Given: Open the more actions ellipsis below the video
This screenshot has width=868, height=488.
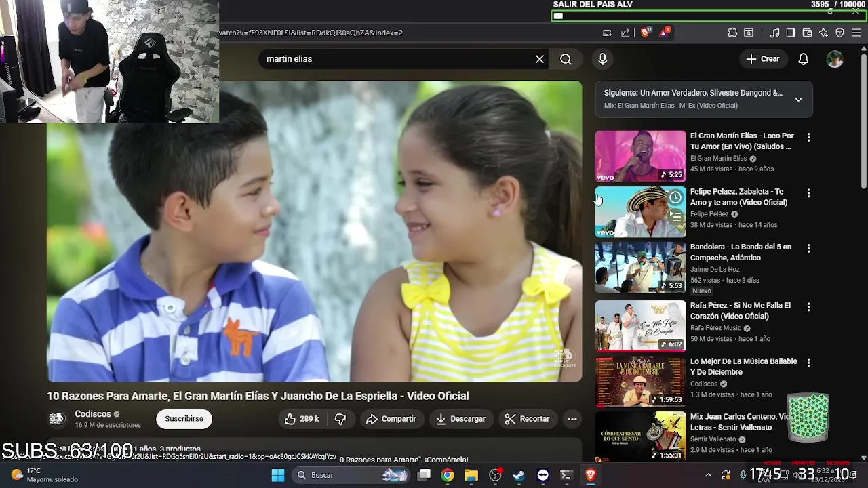Looking at the screenshot, I should [x=572, y=419].
